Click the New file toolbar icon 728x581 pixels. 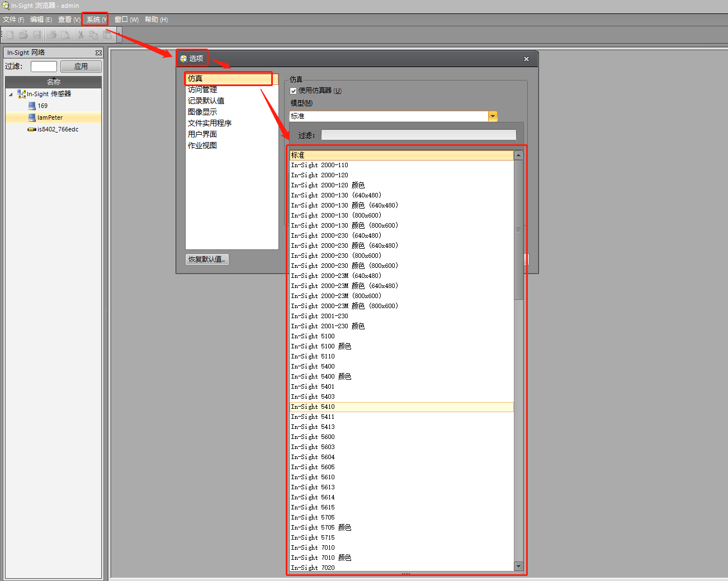click(10, 35)
